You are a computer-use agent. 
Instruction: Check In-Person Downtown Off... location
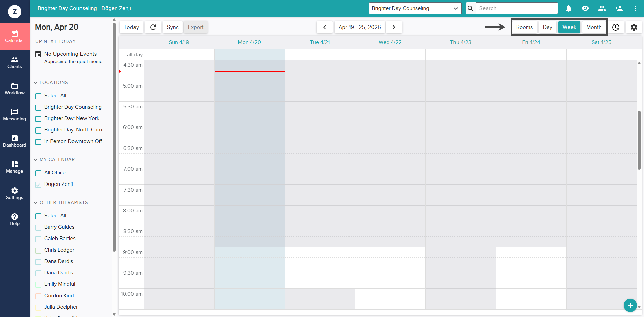click(x=38, y=142)
